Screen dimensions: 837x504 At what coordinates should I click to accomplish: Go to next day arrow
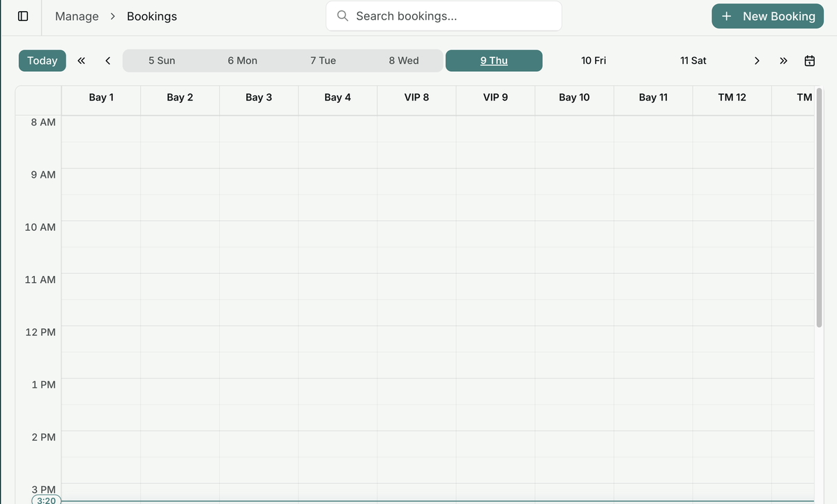click(757, 61)
